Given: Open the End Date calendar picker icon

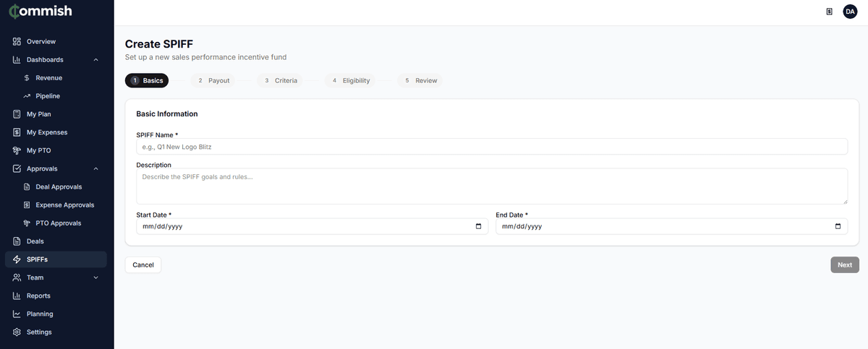Looking at the screenshot, I should click(x=838, y=226).
